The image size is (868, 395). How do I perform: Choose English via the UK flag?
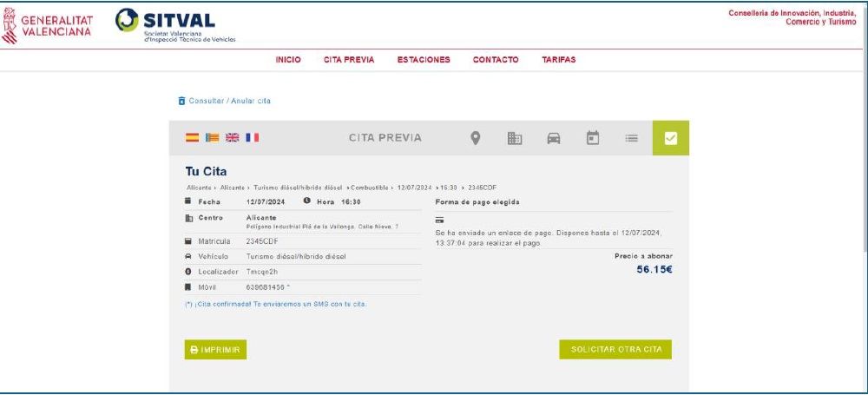pos(233,137)
